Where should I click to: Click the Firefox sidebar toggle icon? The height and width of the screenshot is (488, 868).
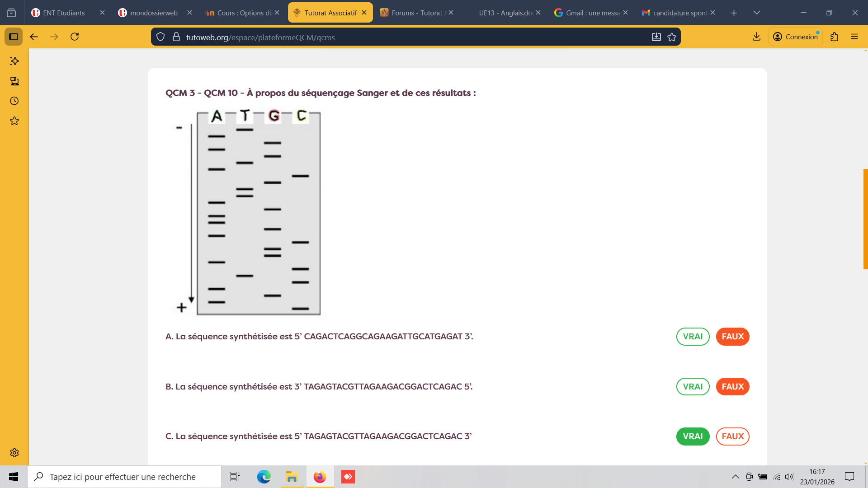tap(14, 37)
